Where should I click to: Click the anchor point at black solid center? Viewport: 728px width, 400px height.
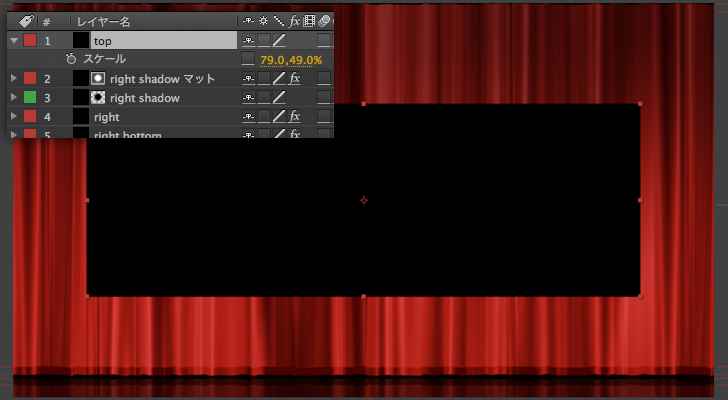click(363, 201)
